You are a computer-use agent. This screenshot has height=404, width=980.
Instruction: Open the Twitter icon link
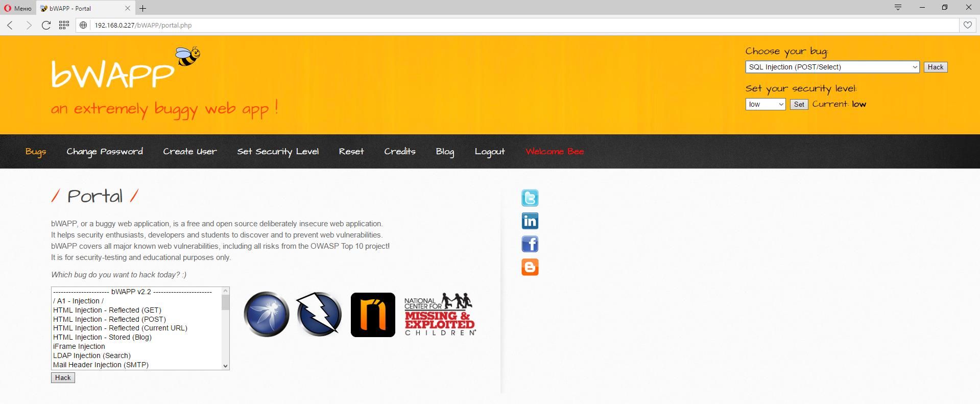530,198
